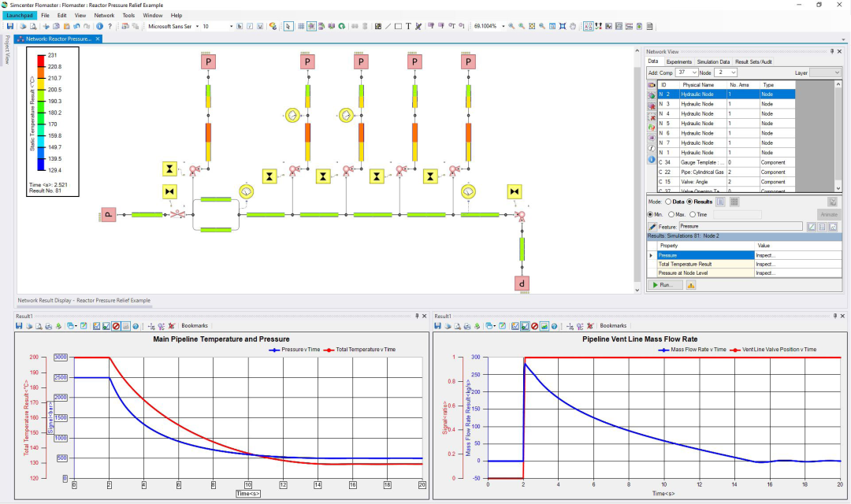Toggle the italic formatting button

[251, 26]
